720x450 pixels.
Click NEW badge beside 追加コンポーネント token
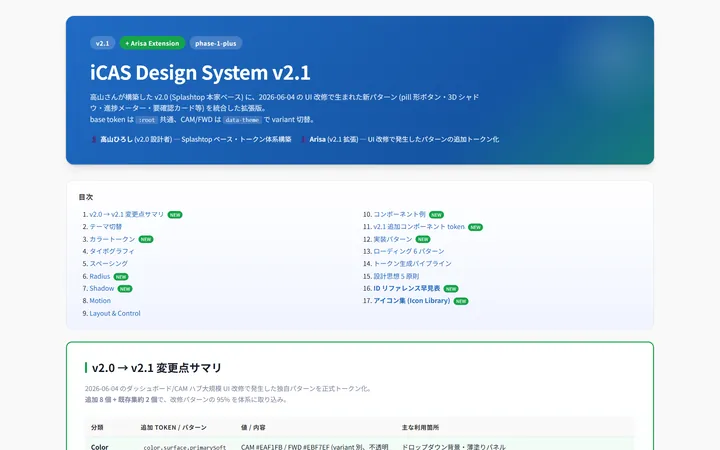tap(476, 227)
